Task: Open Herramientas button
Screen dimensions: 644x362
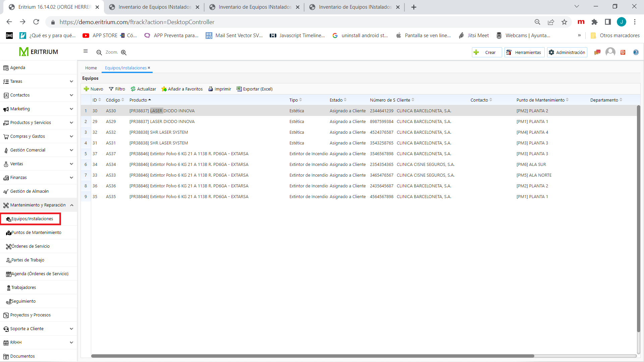Action: [524, 52]
